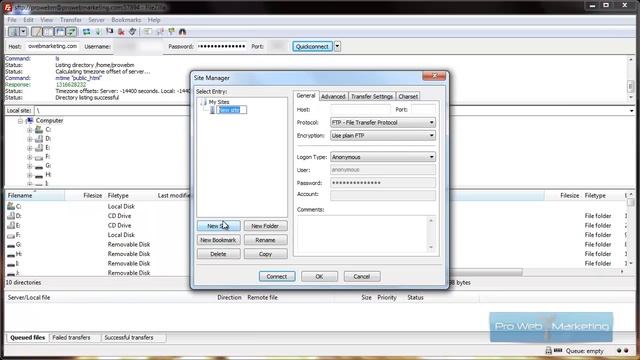Open the Bookmarks menu
Viewport: 640px width, 360px height.
126,20
